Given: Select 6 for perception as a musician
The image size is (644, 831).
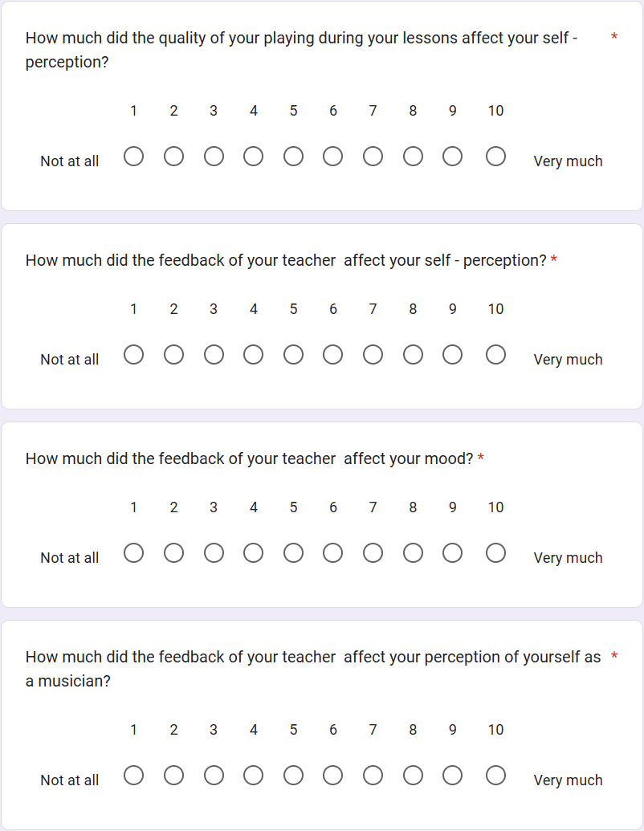Looking at the screenshot, I should coord(333,775).
